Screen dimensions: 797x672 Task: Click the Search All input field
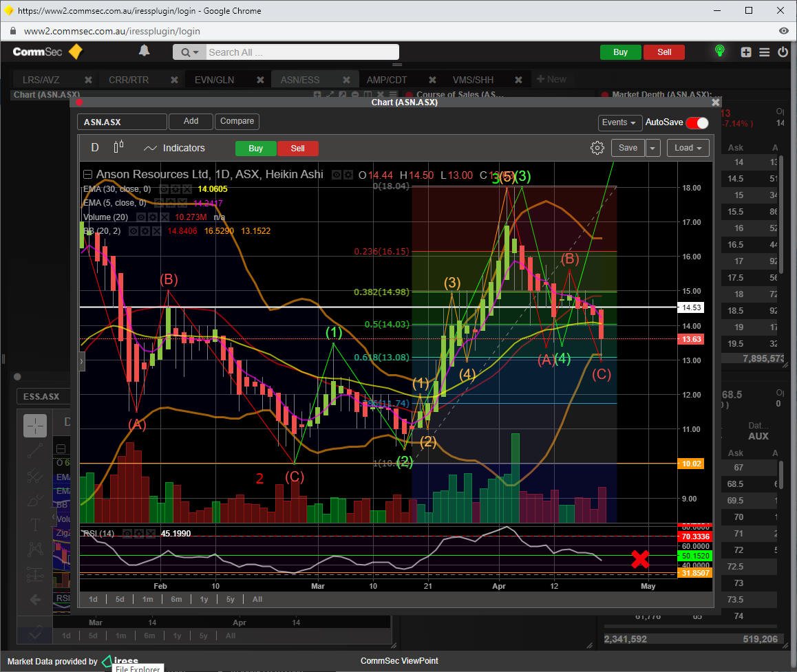pos(302,52)
